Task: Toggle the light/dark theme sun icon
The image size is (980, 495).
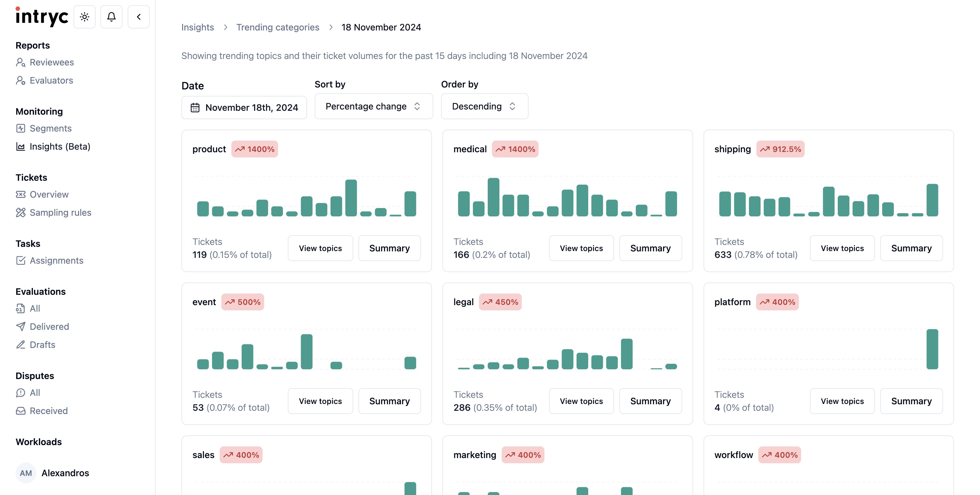Action: pos(85,17)
